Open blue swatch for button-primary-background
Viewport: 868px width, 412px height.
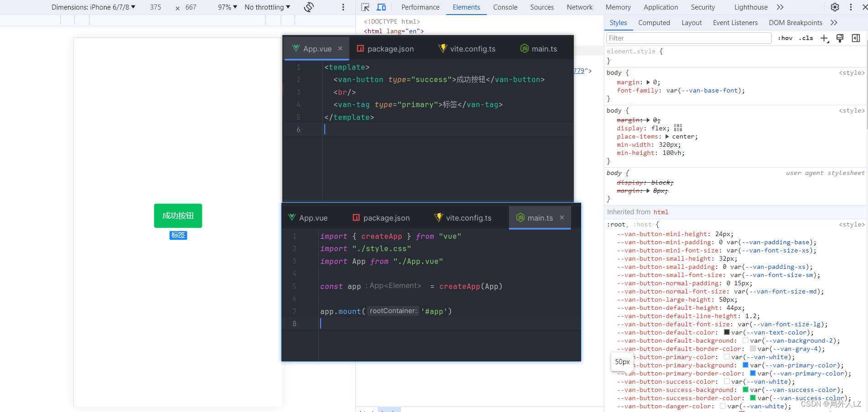(x=745, y=365)
